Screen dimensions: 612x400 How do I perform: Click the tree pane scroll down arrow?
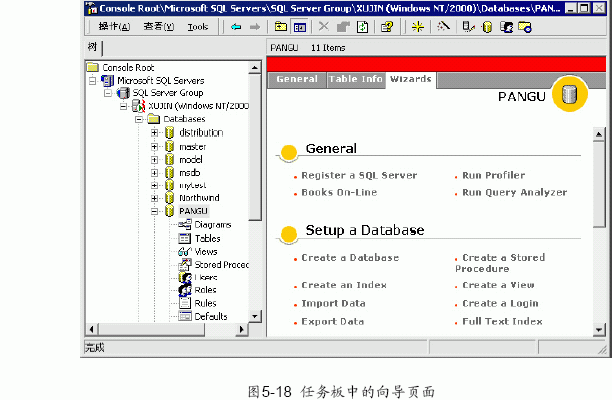pyautogui.click(x=254, y=316)
